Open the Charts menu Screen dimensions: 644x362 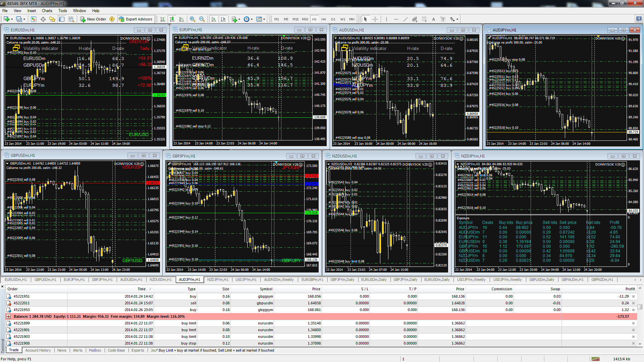(x=47, y=11)
